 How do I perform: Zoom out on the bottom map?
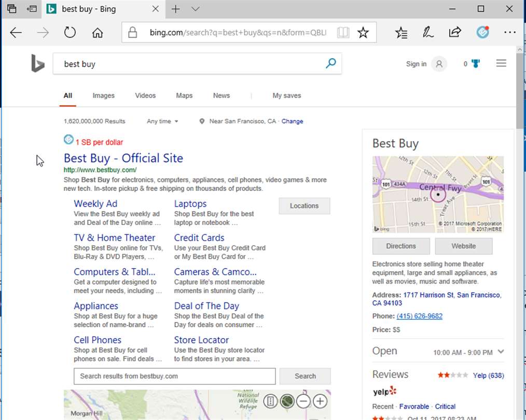coord(303,401)
